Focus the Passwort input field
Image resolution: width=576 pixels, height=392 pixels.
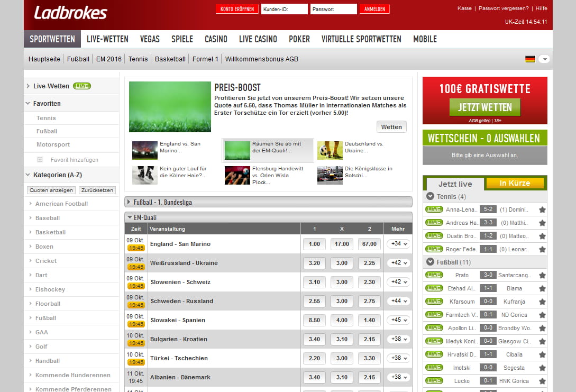click(334, 9)
